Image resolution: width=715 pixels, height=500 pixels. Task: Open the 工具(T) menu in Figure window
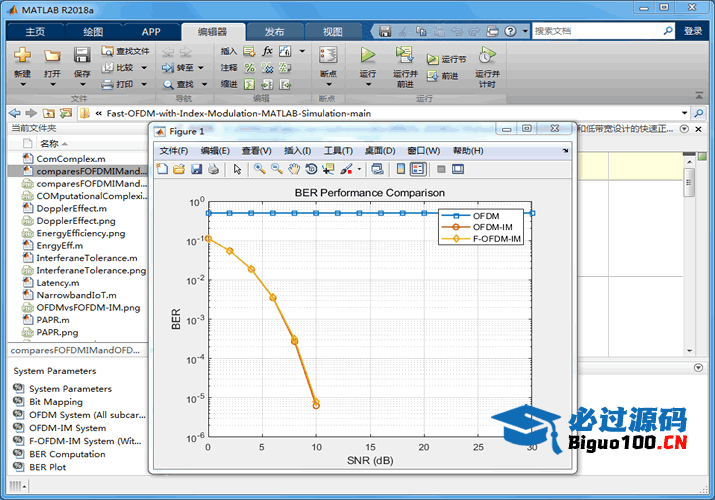pos(338,150)
